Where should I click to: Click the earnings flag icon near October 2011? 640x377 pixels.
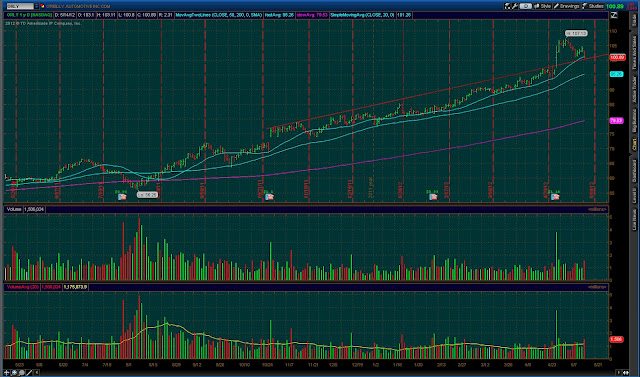pos(269,197)
